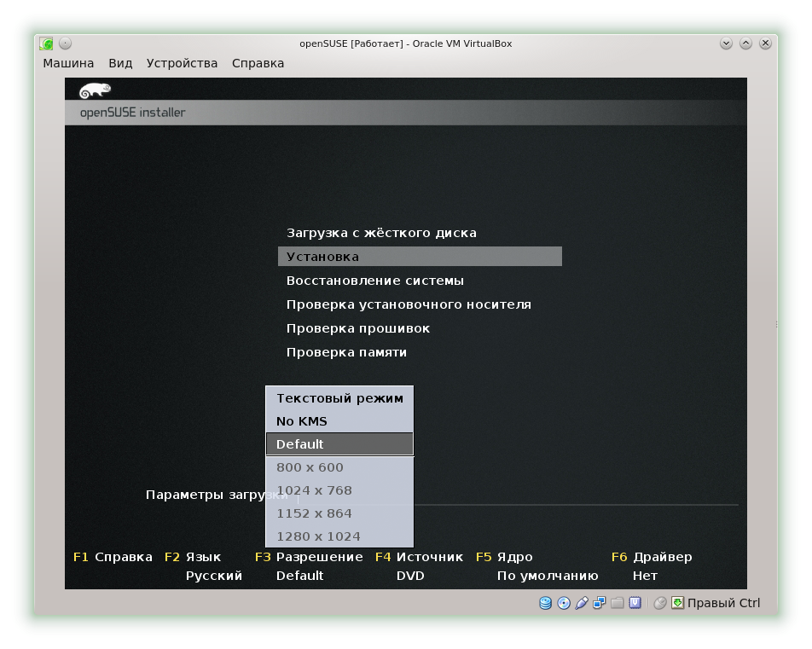
Task: Choose Default in resolution list
Action: [x=339, y=444]
